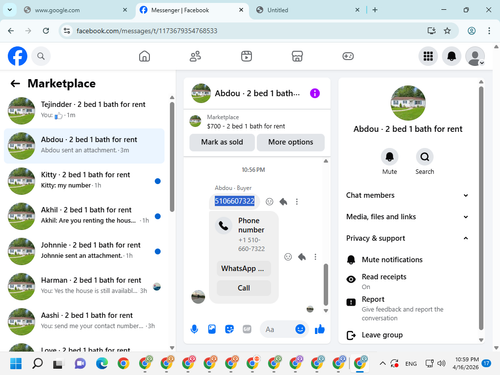This screenshot has height=375, width=500.
Task: Show hidden system tray icons
Action: [x=383, y=363]
